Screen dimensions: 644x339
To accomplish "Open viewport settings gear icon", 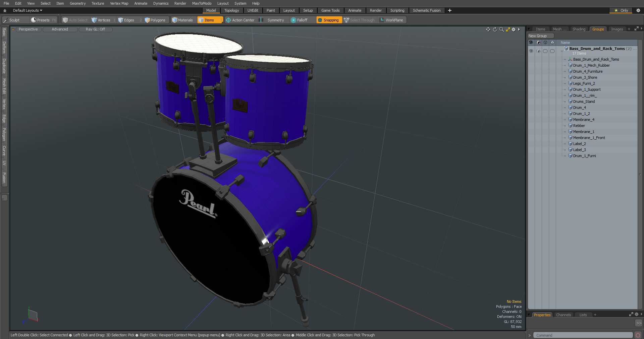I will point(514,29).
